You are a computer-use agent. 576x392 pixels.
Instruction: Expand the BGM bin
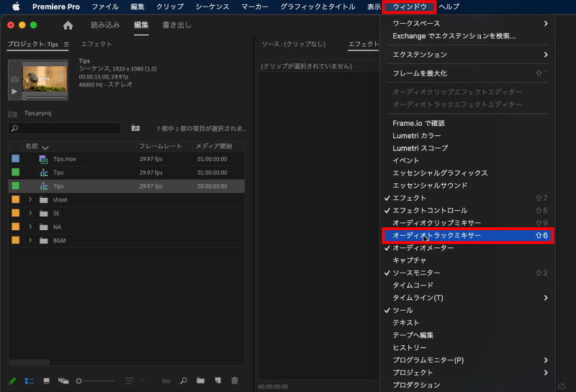click(30, 240)
